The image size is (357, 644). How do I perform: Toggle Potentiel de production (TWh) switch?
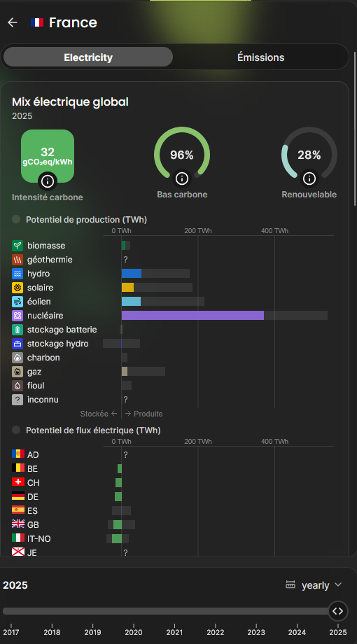[16, 219]
